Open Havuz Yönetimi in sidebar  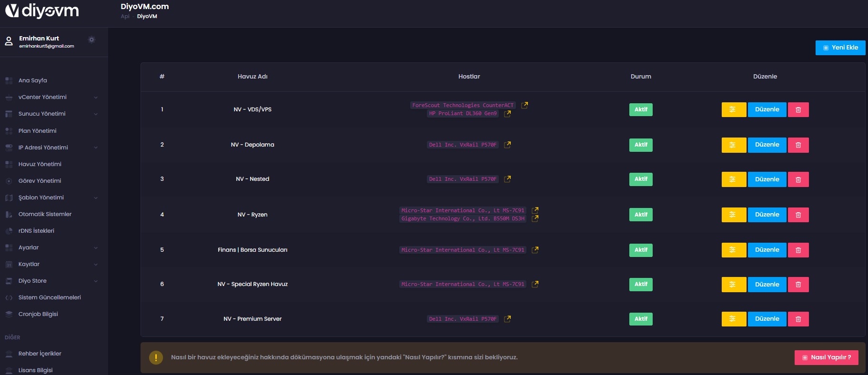(40, 164)
